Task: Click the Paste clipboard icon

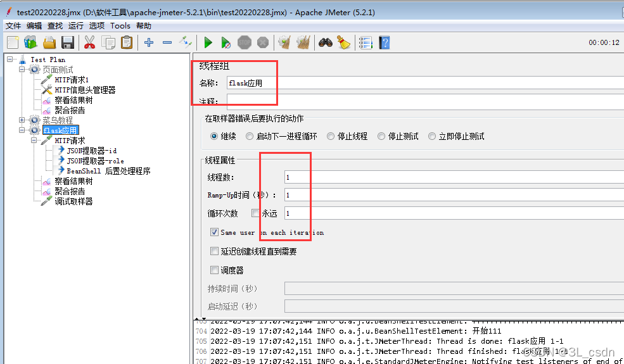Action: click(127, 42)
